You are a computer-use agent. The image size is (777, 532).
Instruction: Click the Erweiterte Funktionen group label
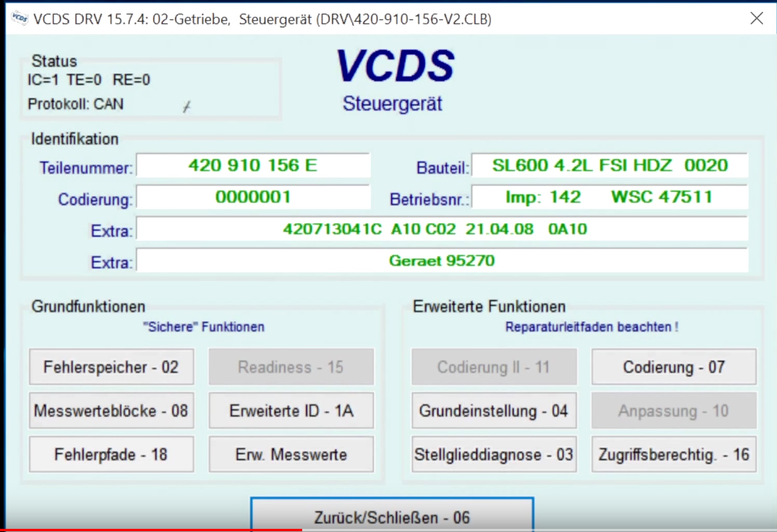coord(489,306)
